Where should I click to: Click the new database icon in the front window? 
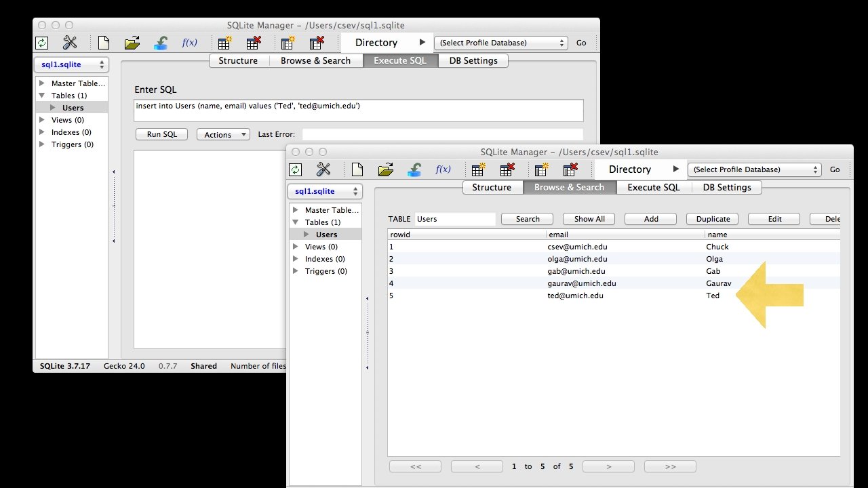pyautogui.click(x=357, y=169)
